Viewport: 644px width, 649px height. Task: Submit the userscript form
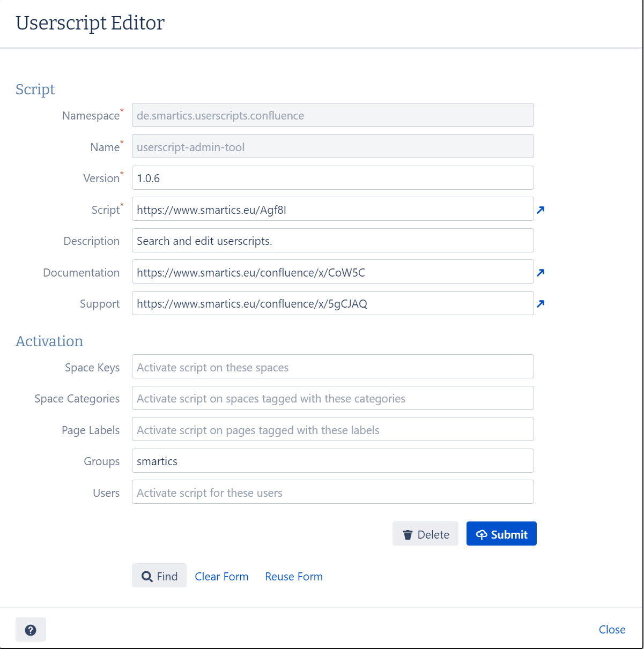coord(501,534)
